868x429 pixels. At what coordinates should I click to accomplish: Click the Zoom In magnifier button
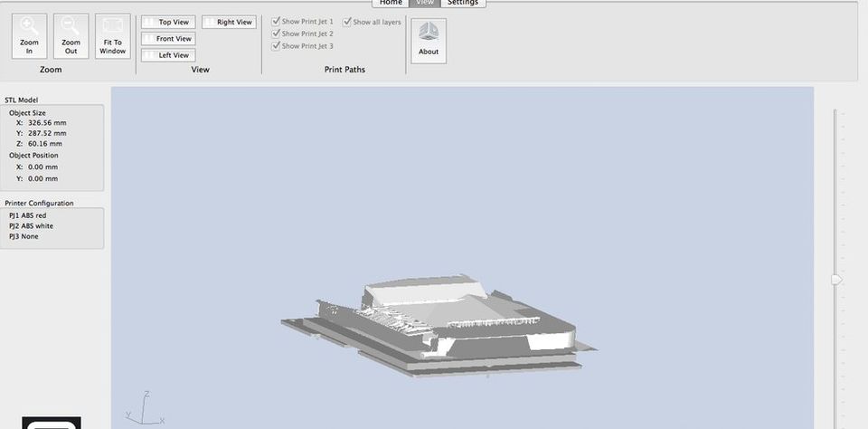point(29,36)
